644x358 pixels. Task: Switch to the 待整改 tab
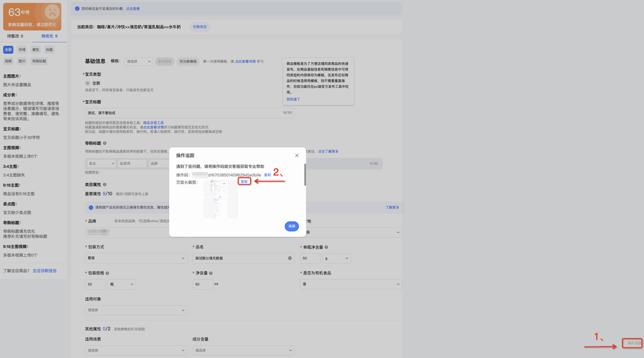15,36
